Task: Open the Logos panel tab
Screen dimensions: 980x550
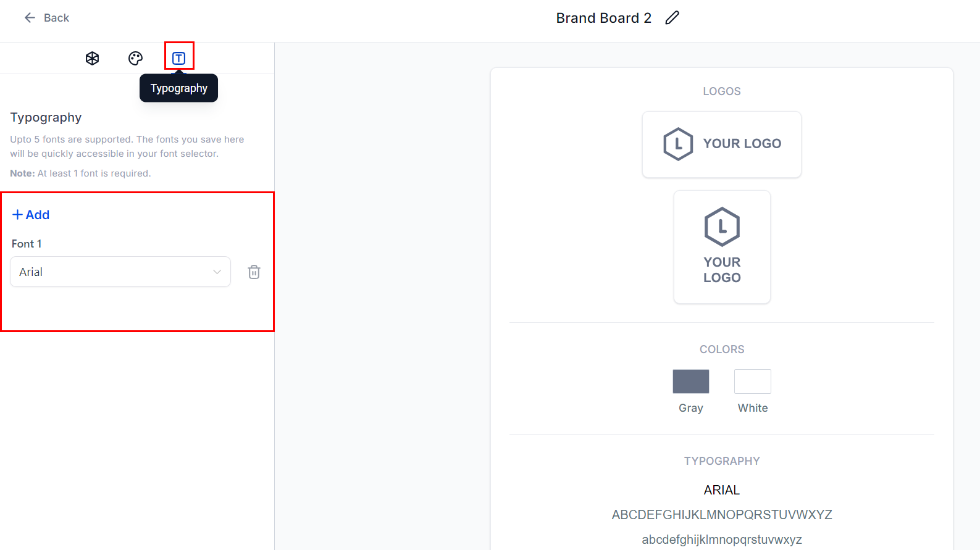Action: coord(91,57)
